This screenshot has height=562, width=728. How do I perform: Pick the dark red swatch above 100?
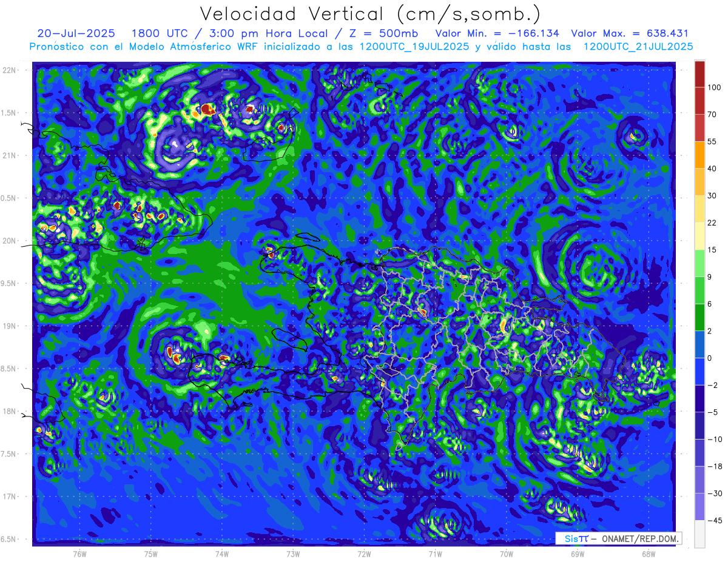click(x=699, y=74)
